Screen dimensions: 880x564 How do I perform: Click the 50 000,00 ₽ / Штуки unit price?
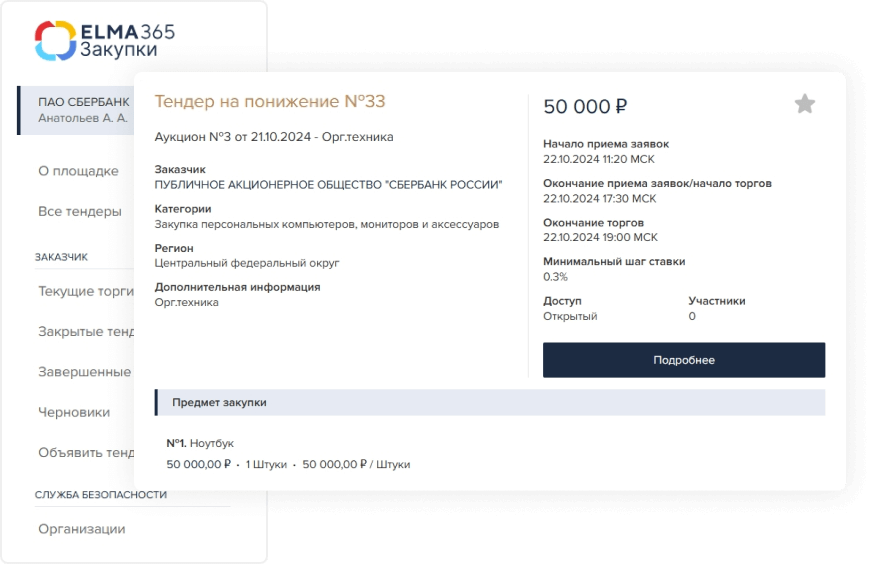tap(356, 464)
